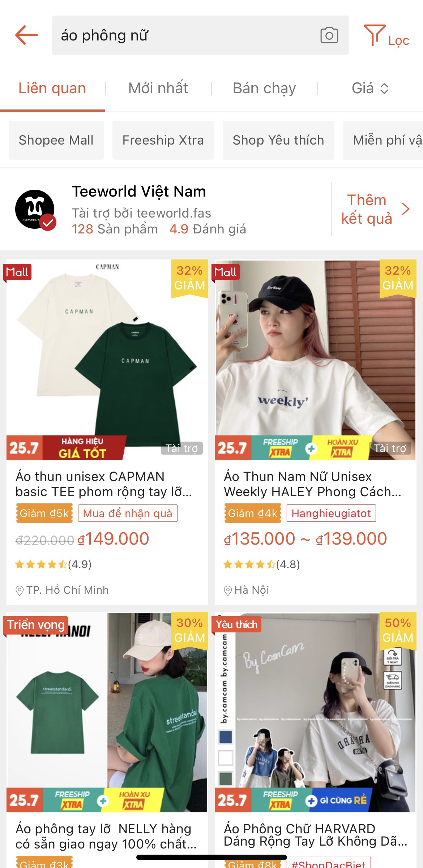The image size is (423, 868).
Task: Switch to the Bán chạy tab
Action: pos(264,88)
